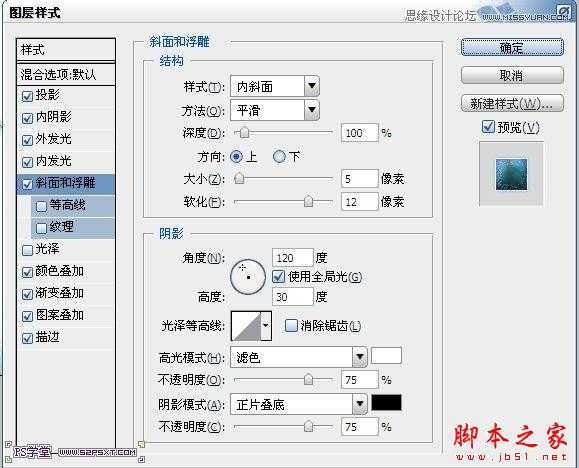The image size is (579, 468).
Task: Uncheck the 斜面和浮雕 checkbox
Action: [27, 184]
